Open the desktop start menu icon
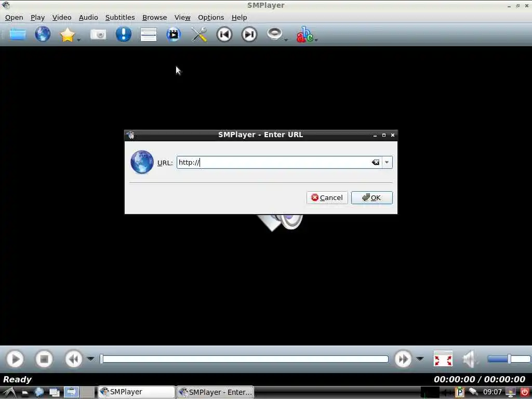This screenshot has width=532, height=399. tap(9, 392)
